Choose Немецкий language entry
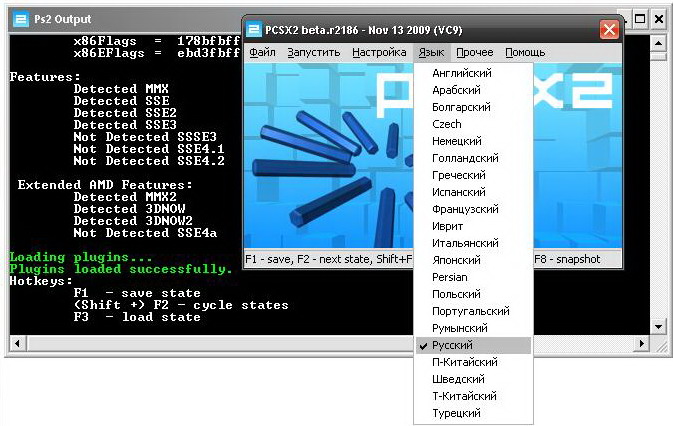Screen dimensions: 673x426 [457, 141]
